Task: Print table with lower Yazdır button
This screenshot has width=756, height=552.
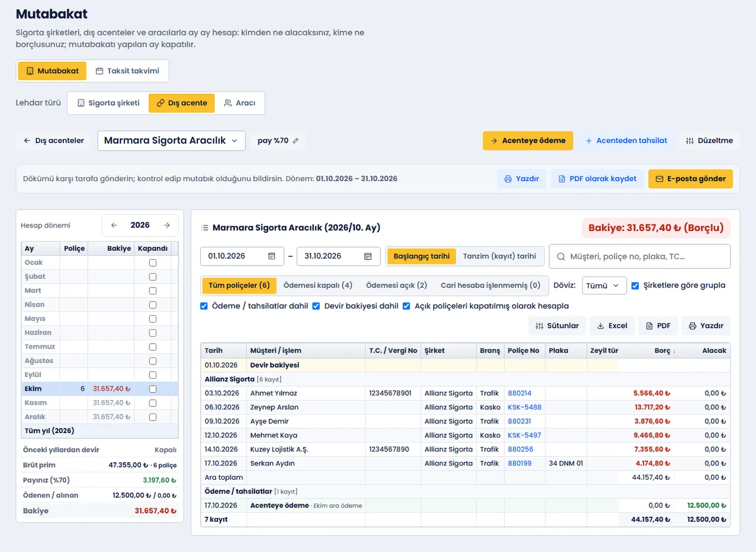Action: click(706, 326)
